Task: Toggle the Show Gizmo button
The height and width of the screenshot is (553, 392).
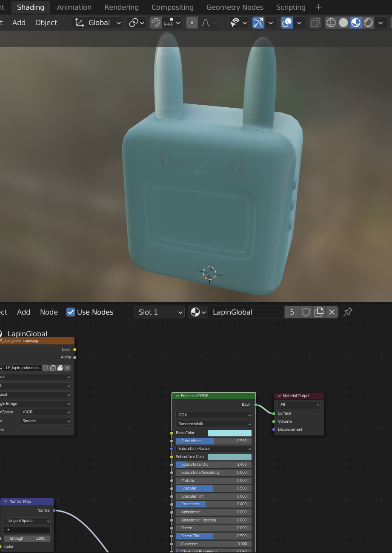Action: tap(258, 23)
